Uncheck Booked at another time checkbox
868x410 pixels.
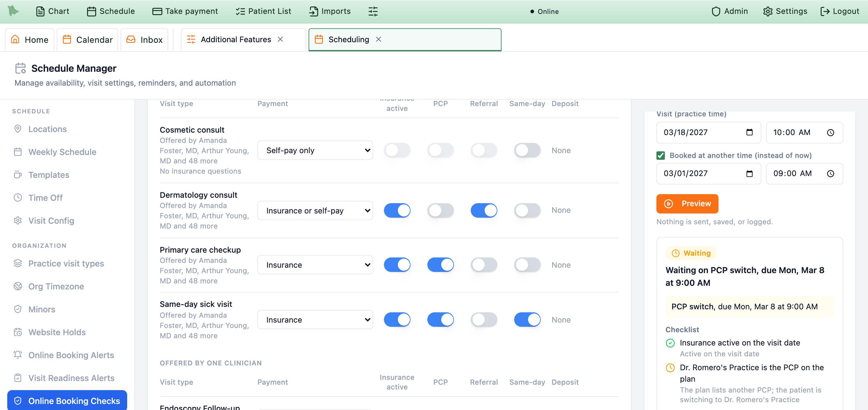click(660, 156)
